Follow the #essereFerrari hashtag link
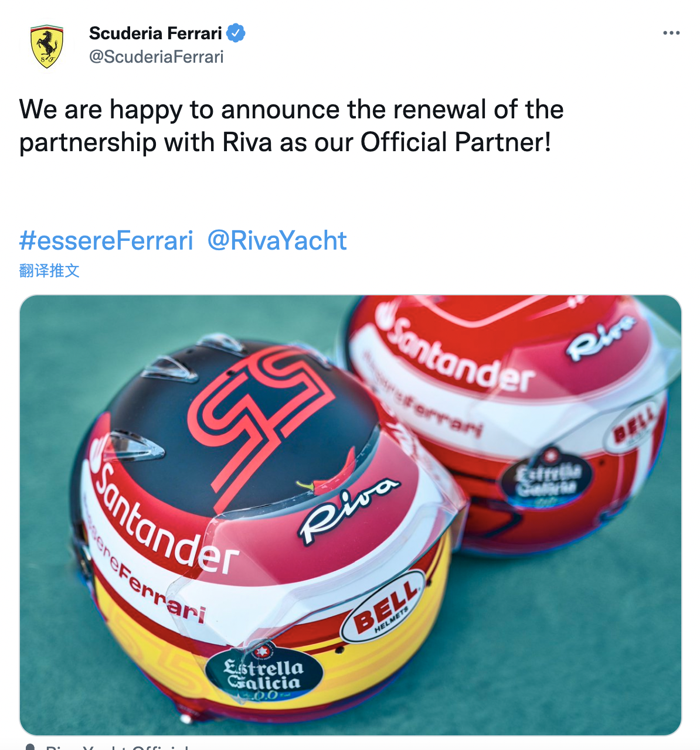 [x=106, y=241]
